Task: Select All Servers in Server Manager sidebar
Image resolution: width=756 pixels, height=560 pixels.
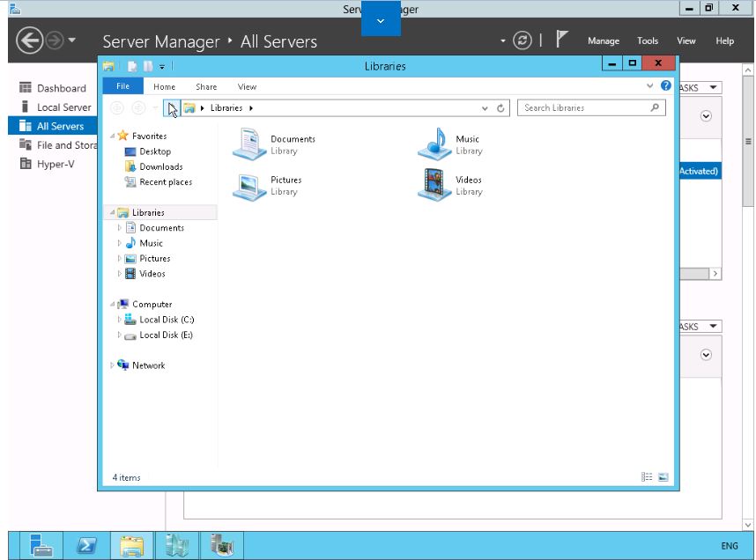Action: pos(53,126)
